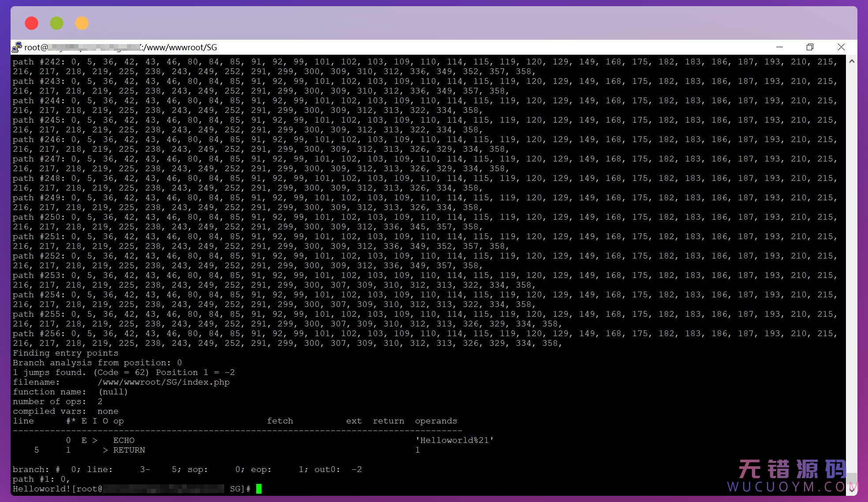
Task: Close the SSH terminal window
Action: coord(841,47)
